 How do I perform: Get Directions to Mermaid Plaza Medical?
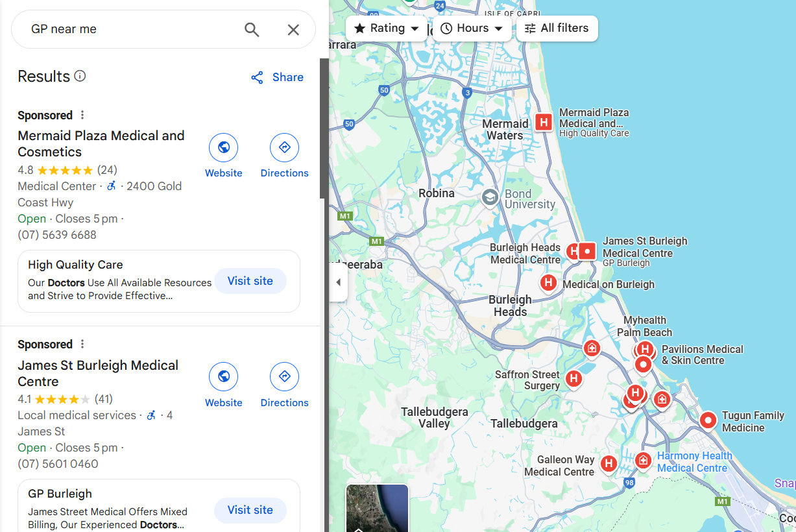284,148
